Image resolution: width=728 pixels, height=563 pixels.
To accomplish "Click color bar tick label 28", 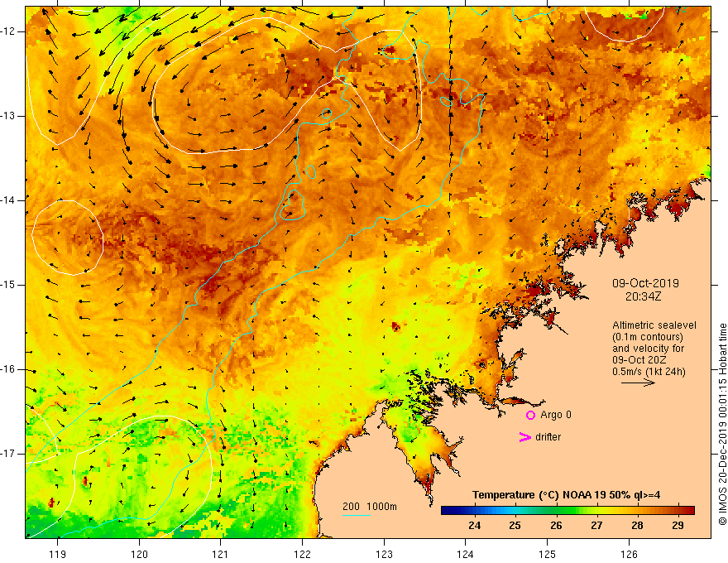I will 638,526.
